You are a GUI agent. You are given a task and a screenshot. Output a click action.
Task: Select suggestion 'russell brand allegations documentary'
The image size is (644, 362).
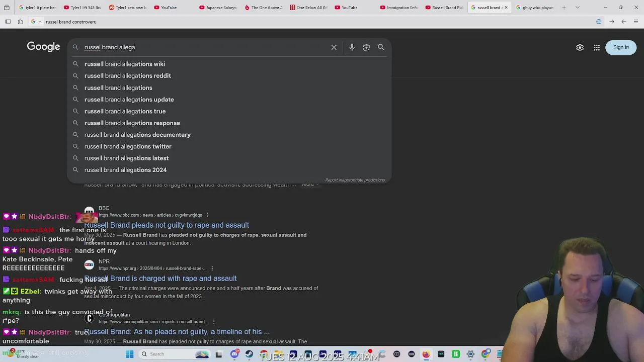[229, 134]
